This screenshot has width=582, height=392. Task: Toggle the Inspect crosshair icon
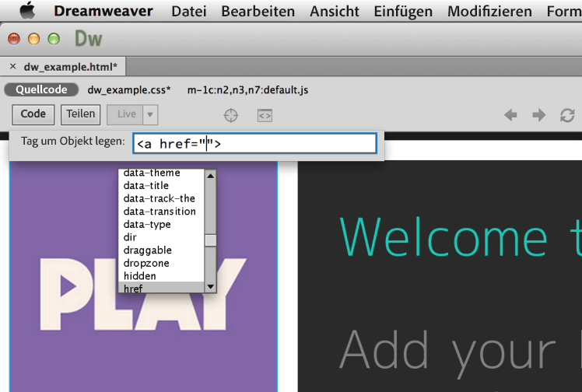pyautogui.click(x=231, y=115)
